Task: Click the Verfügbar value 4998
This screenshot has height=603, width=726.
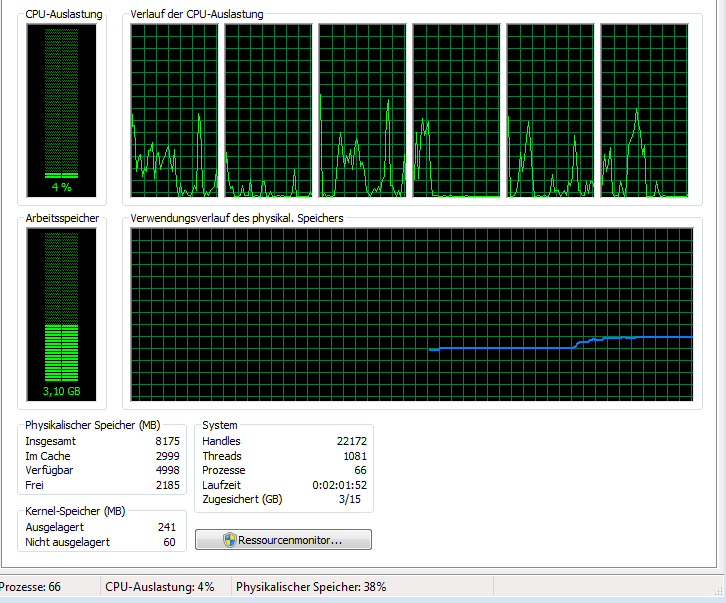Action: click(x=168, y=470)
